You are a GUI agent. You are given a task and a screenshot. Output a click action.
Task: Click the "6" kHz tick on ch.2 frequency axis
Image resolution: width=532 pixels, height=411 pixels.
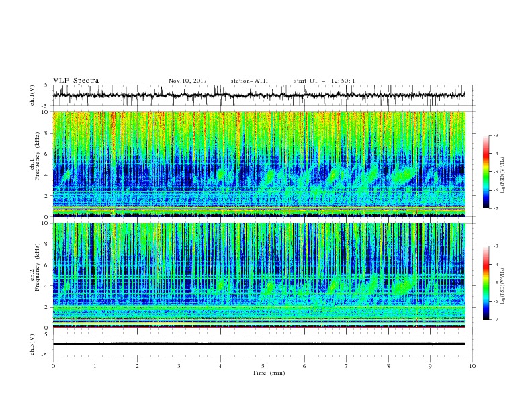tap(48, 265)
